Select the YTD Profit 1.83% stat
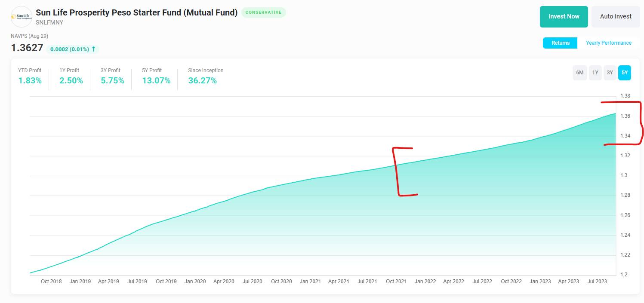 [30, 80]
